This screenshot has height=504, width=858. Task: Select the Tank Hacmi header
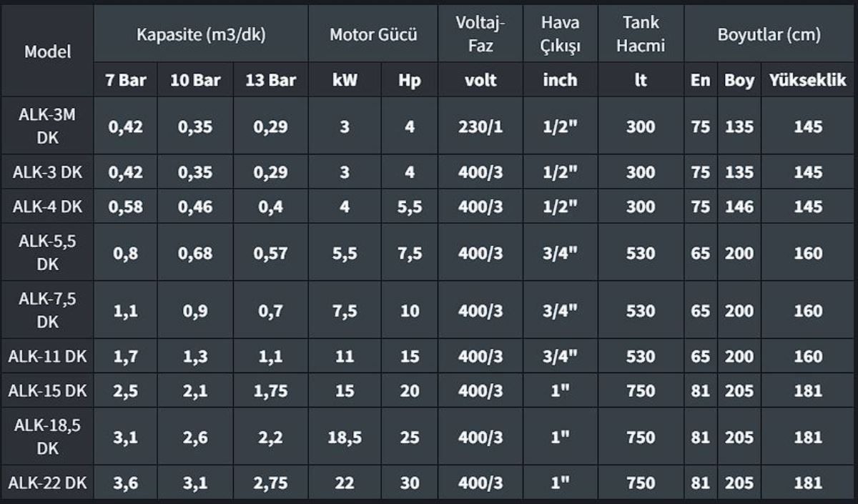pyautogui.click(x=640, y=34)
